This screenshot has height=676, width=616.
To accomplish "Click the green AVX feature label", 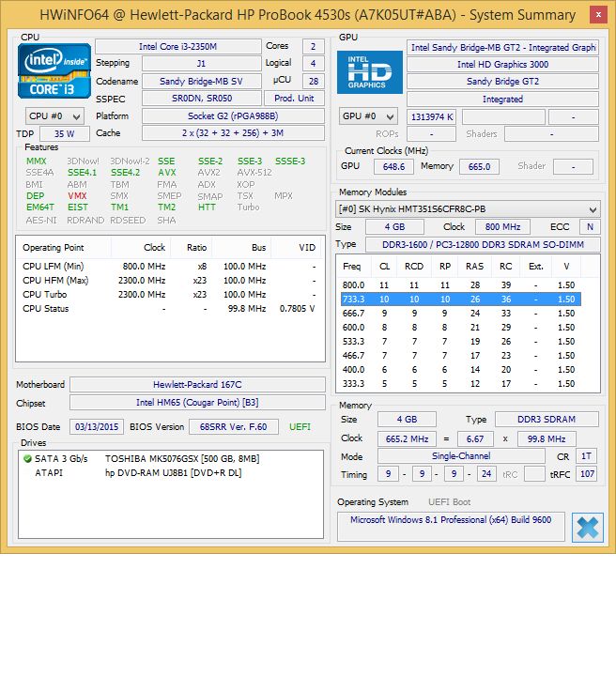I will (x=167, y=173).
